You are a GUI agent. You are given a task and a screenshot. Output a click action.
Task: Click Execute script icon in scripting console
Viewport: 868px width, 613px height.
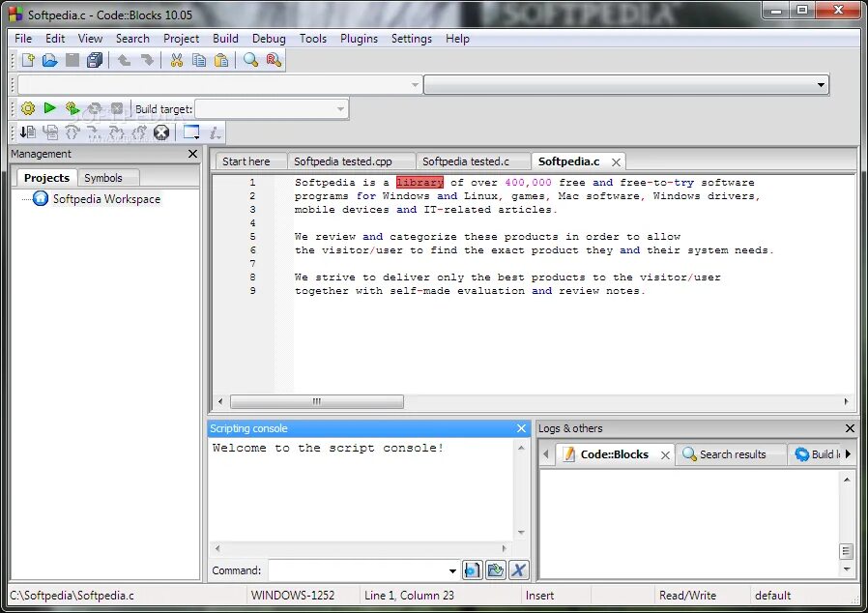(x=473, y=569)
